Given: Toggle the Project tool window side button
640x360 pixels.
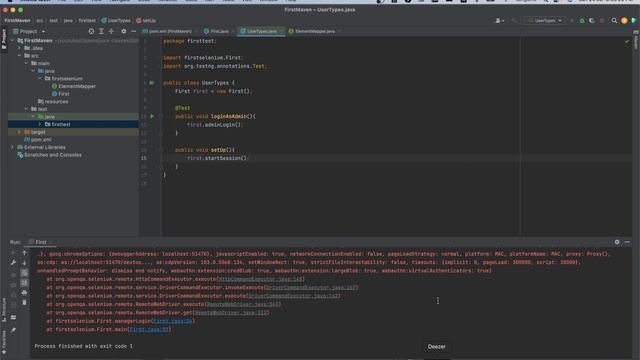Looking at the screenshot, I should coord(4,40).
